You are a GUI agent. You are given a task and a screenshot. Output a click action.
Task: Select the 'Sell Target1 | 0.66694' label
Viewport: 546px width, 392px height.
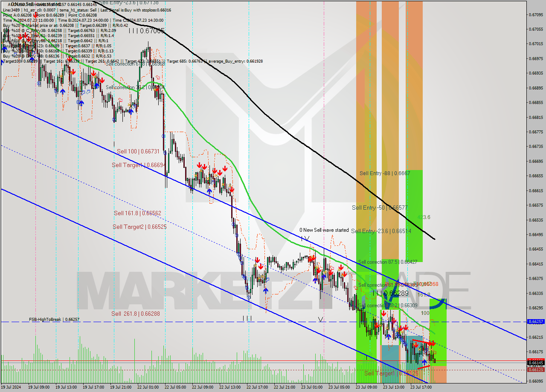(x=139, y=165)
